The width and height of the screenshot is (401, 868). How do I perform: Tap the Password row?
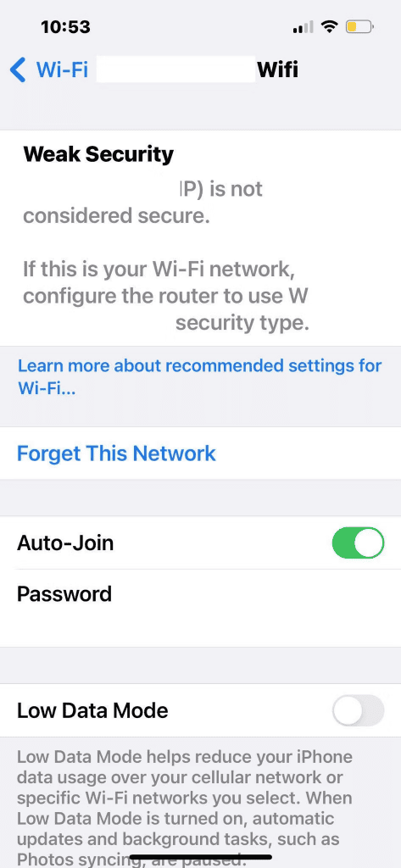click(x=200, y=608)
